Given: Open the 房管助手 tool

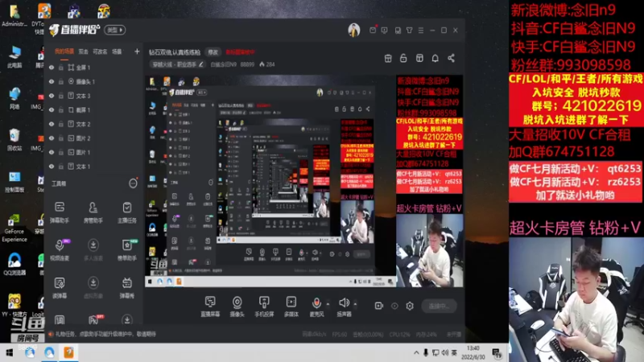Looking at the screenshot, I should 93,212.
